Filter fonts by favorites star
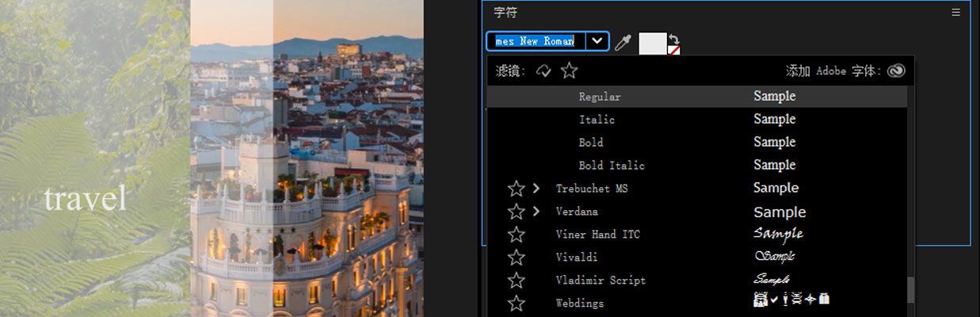The image size is (980, 317). pyautogui.click(x=569, y=71)
